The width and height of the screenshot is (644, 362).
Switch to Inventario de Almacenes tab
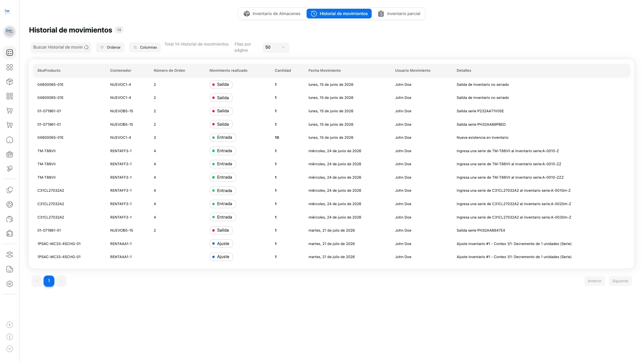(x=272, y=14)
